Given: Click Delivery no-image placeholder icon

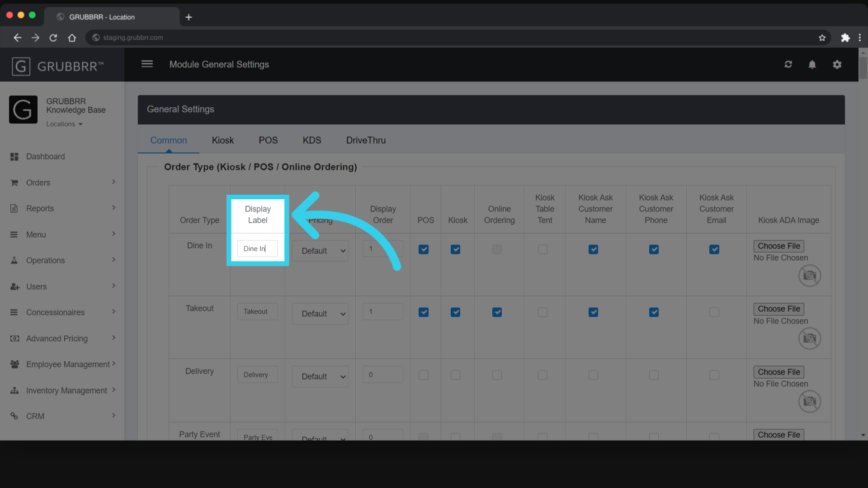Looking at the screenshot, I should pyautogui.click(x=809, y=401).
